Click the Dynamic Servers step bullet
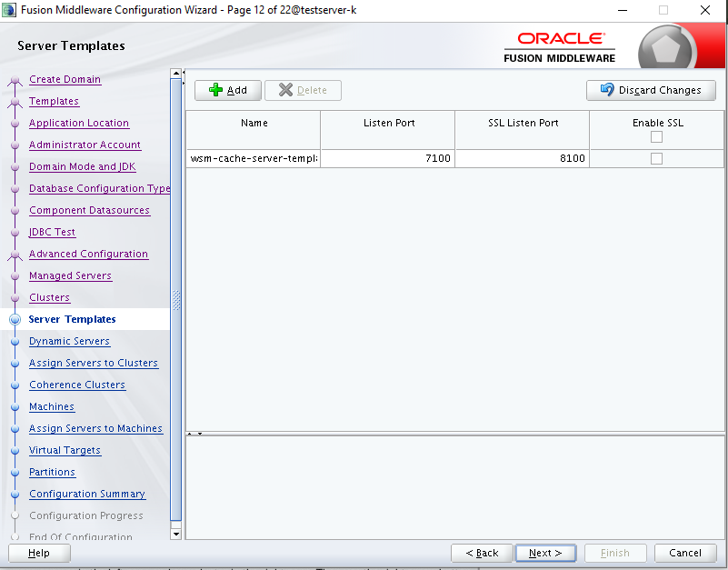The image size is (728, 570). click(15, 342)
